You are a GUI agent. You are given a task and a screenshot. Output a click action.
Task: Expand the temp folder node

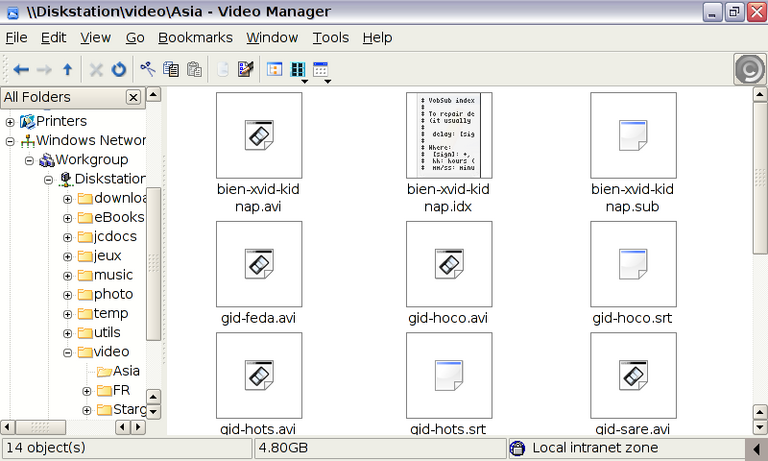tap(68, 314)
